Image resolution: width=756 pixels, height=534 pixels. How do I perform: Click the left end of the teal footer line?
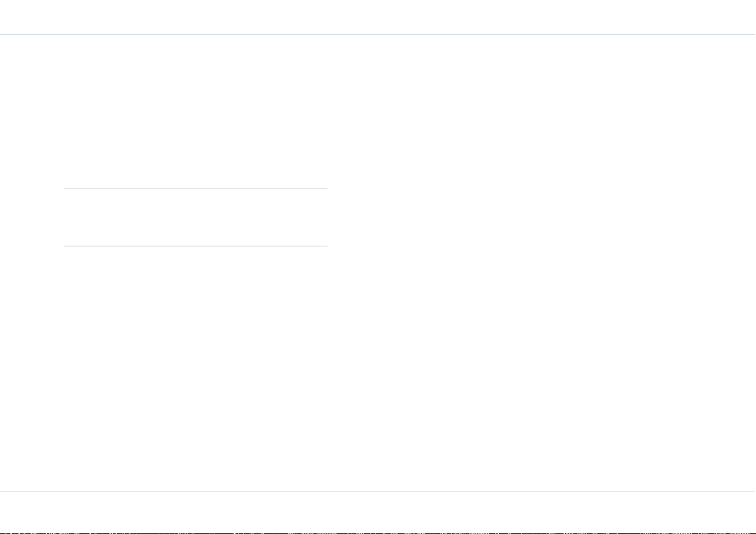(3, 491)
